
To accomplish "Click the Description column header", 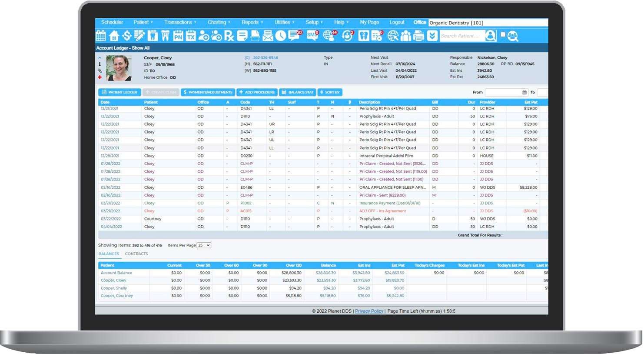I will (369, 102).
